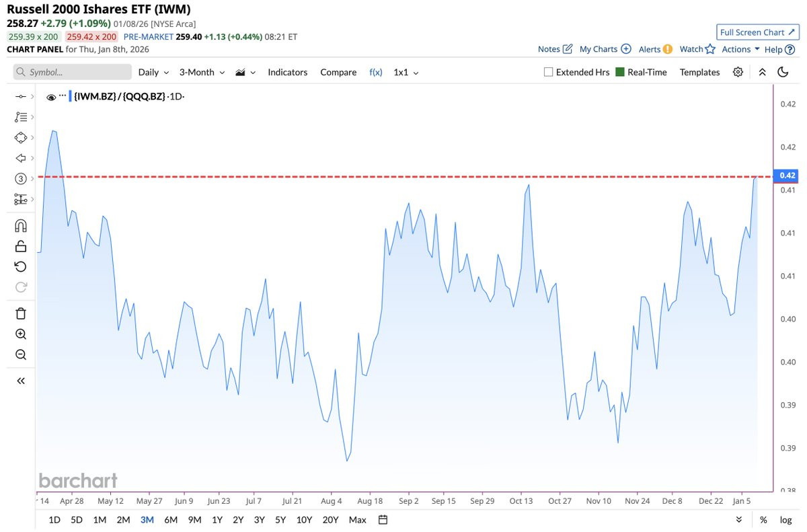This screenshot has height=532, width=807.
Task: Toggle the magnet snap mode
Action: [x=20, y=226]
